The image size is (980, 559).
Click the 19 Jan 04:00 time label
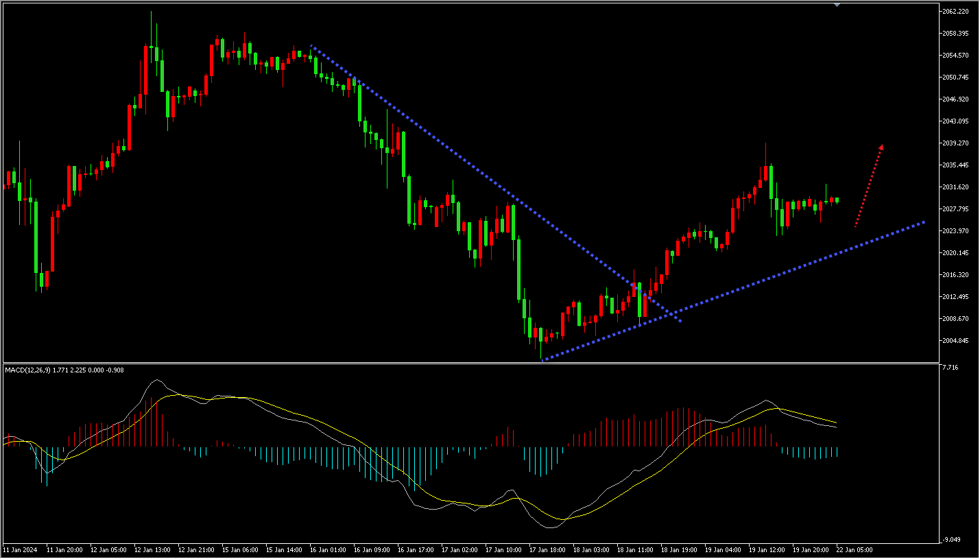point(723,550)
